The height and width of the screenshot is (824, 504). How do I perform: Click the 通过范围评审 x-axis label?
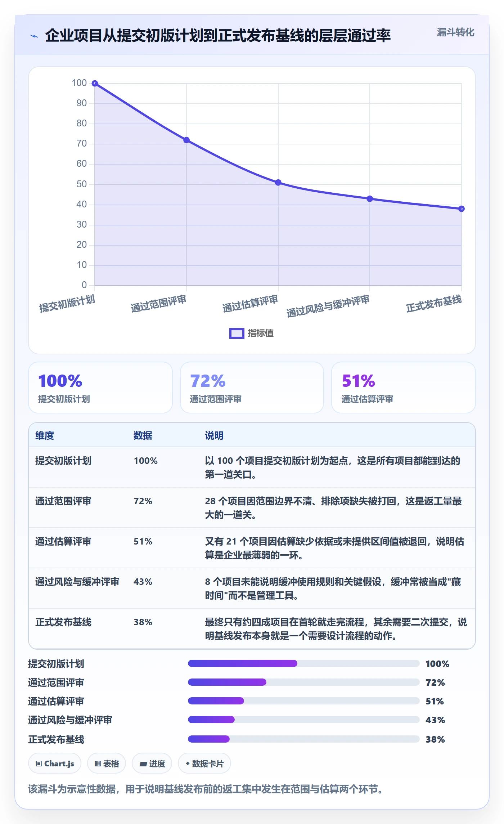click(x=158, y=304)
